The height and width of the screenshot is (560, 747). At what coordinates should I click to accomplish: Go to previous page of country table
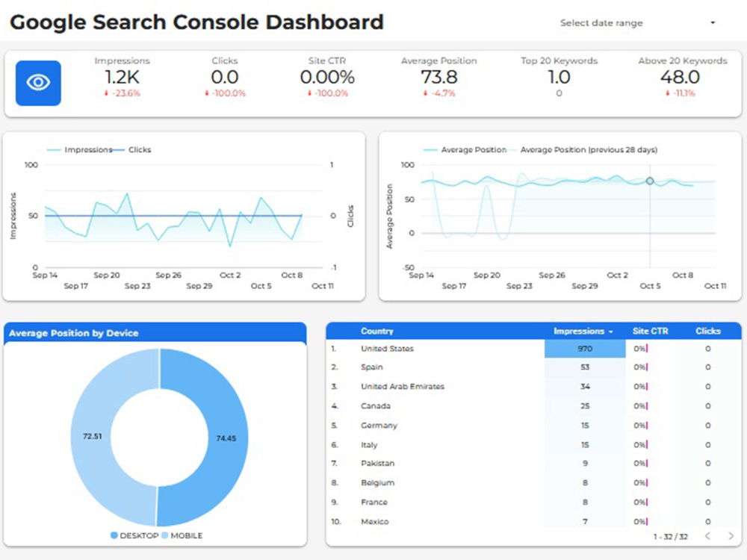707,536
